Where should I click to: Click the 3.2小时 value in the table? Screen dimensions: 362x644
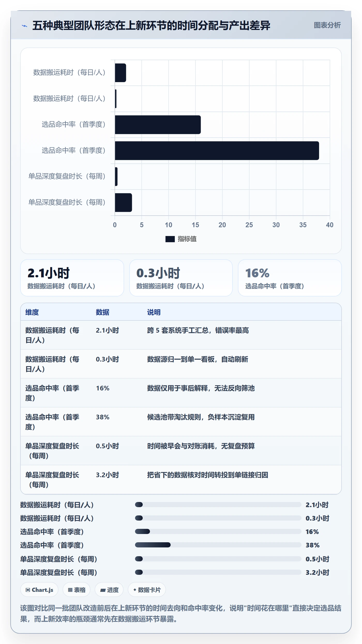click(x=107, y=475)
